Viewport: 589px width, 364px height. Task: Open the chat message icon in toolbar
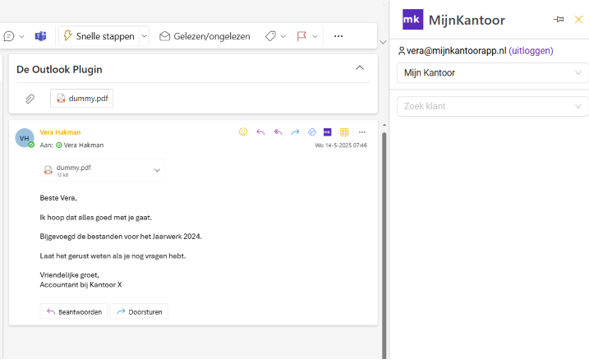pos(9,36)
